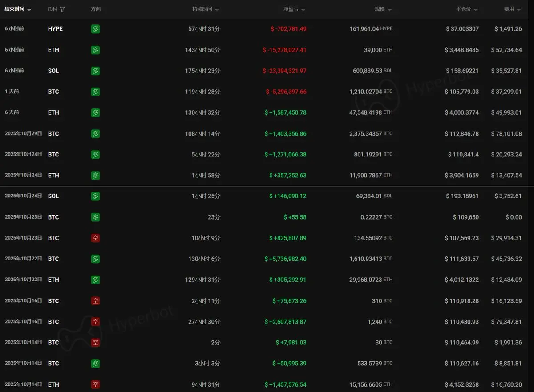The image size is (534, 392).
Task: Click the fee value $ 78,101.08
Action: pyautogui.click(x=506, y=134)
